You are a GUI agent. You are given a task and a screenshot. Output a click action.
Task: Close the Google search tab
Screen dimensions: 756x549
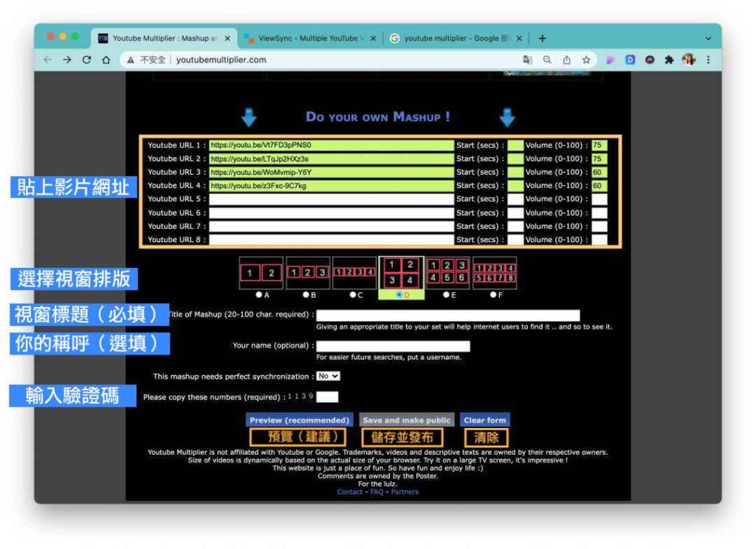point(519,38)
